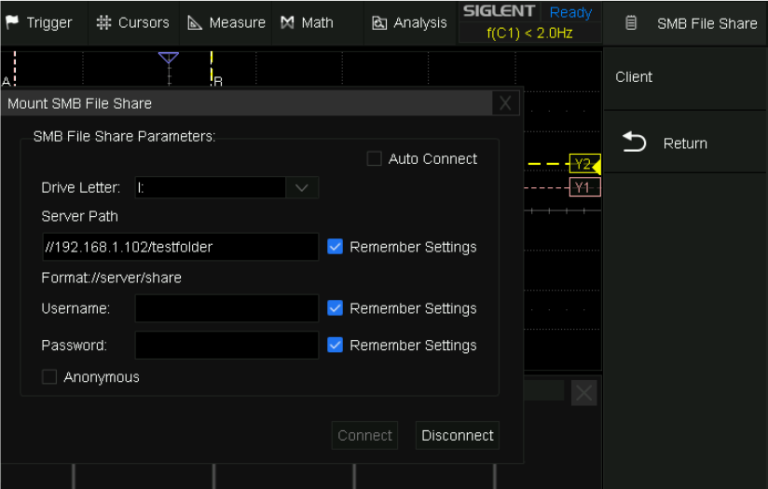Select the Y1 cursor marker
Screen dimensions: 768x489
tap(584, 187)
